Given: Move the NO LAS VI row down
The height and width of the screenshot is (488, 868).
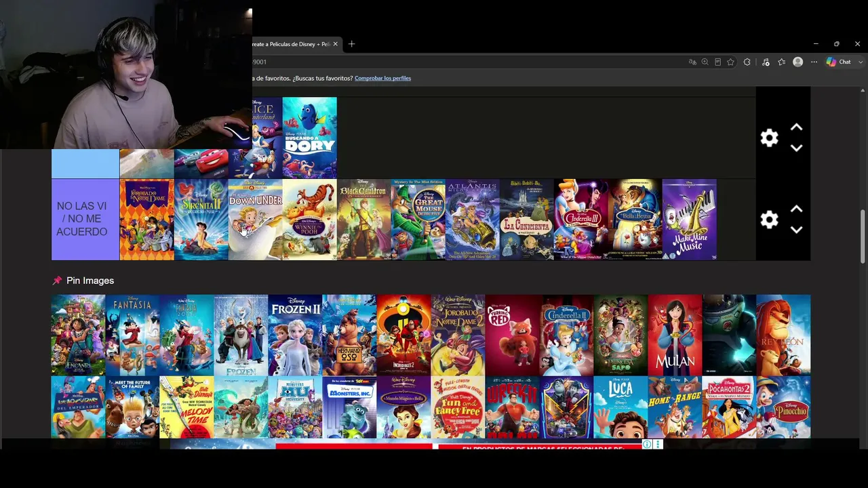Looking at the screenshot, I should 797,230.
